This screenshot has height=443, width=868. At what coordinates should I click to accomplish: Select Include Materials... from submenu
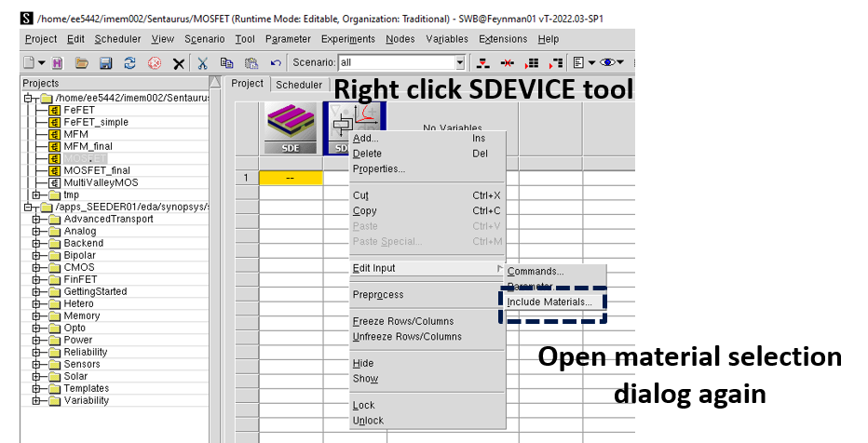pyautogui.click(x=549, y=302)
